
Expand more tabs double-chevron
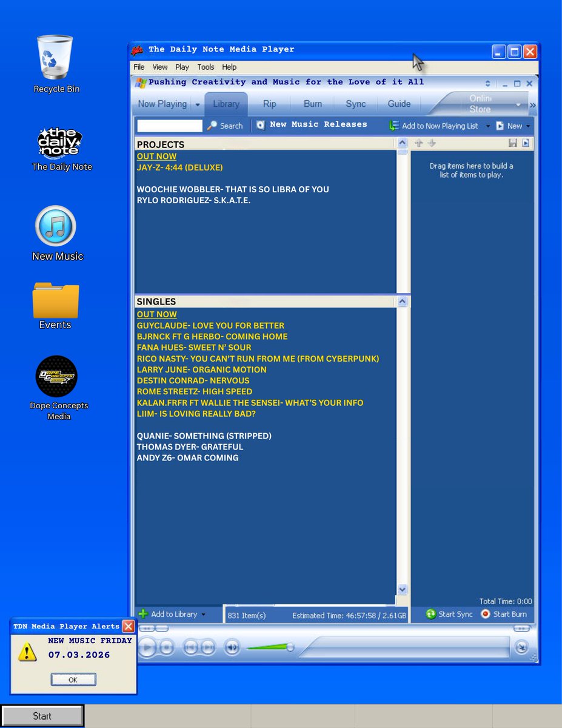532,106
